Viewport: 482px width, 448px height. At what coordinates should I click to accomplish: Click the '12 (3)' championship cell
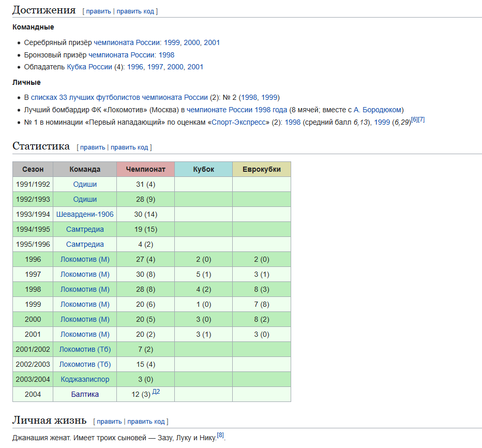coord(146,395)
